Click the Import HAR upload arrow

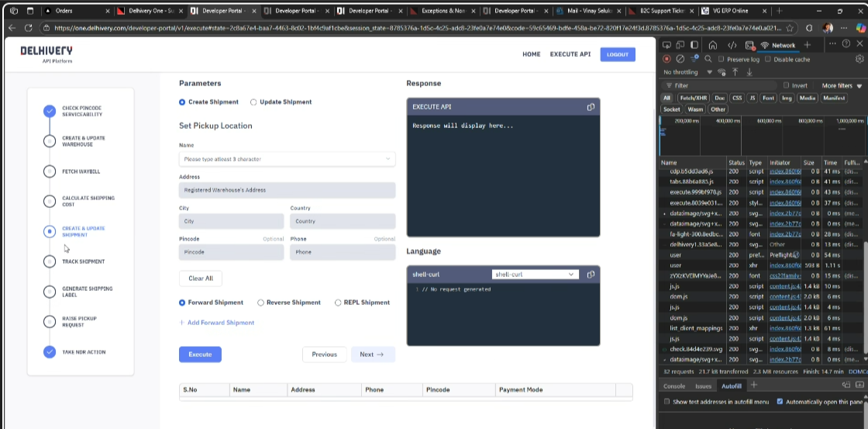[735, 72]
